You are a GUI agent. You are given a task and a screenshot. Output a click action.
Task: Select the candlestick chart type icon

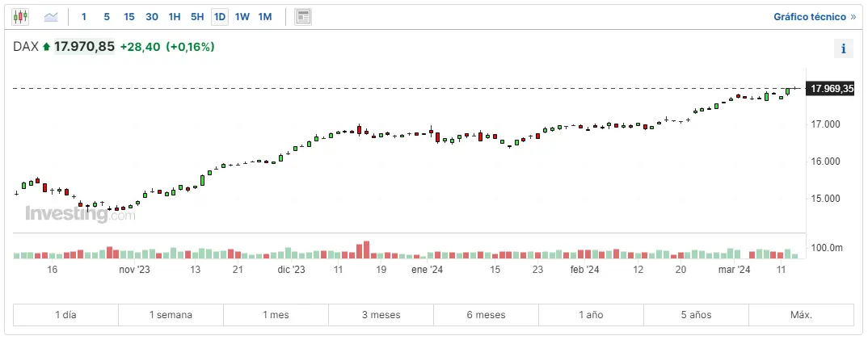pos(20,16)
